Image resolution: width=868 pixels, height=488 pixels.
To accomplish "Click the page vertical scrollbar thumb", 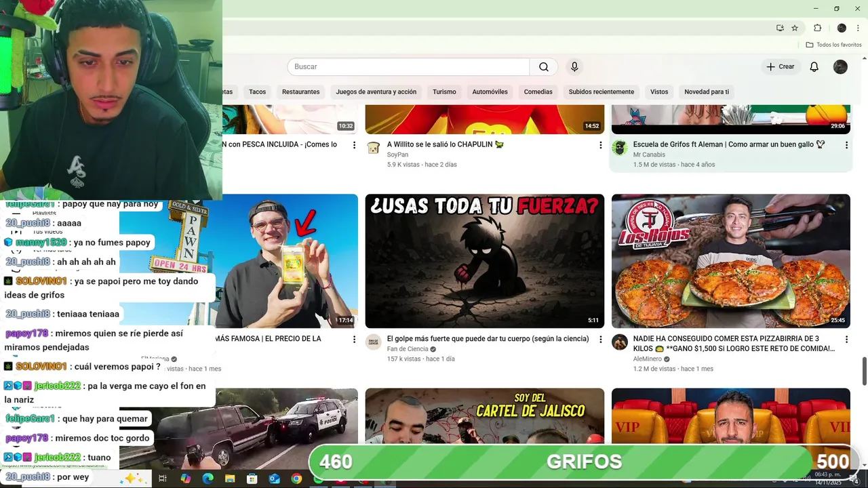I will pyautogui.click(x=864, y=371).
